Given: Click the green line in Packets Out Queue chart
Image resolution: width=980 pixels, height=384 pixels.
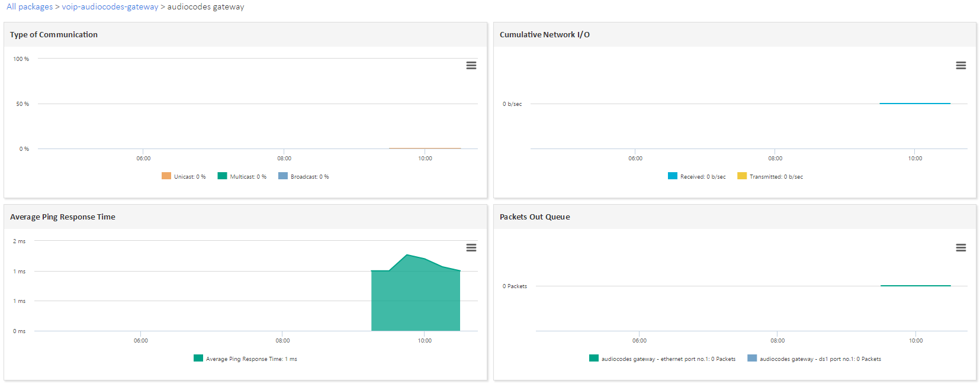Looking at the screenshot, I should [x=915, y=286].
